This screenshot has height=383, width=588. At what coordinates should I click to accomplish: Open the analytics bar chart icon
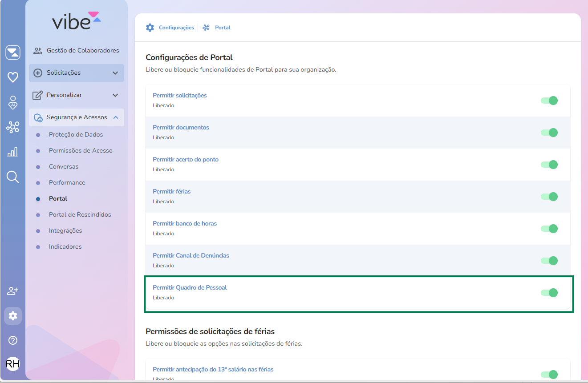coord(13,152)
